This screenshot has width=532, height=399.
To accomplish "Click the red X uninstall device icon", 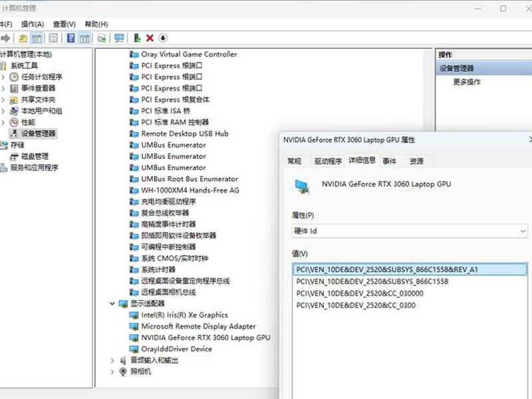I will click(150, 38).
